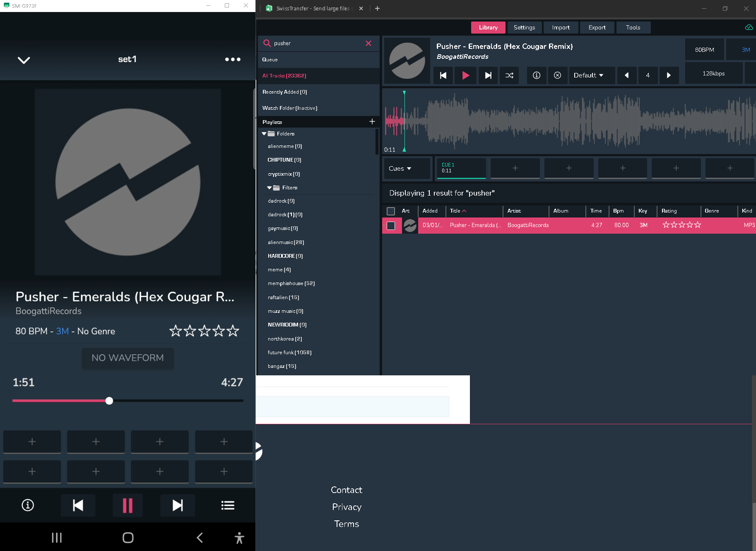Clear the pusher search with X
756x551 pixels.
[x=368, y=43]
